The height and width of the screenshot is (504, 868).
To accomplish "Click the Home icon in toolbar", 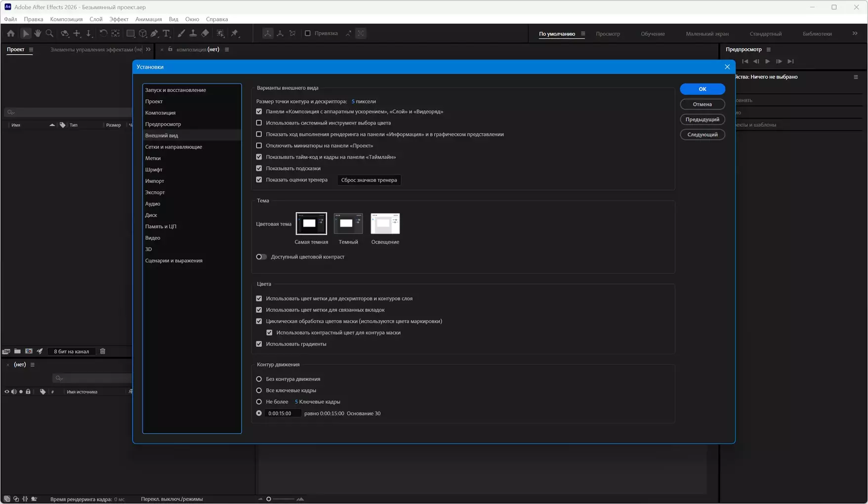I will (10, 34).
